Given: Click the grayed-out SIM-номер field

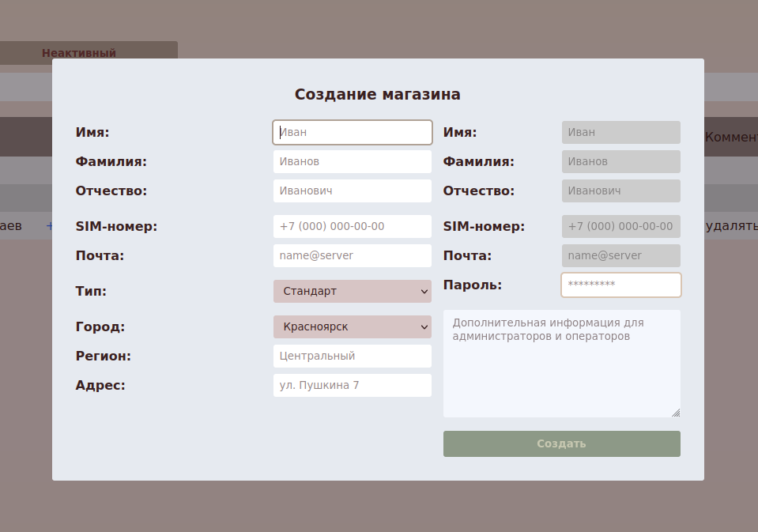Looking at the screenshot, I should point(620,227).
